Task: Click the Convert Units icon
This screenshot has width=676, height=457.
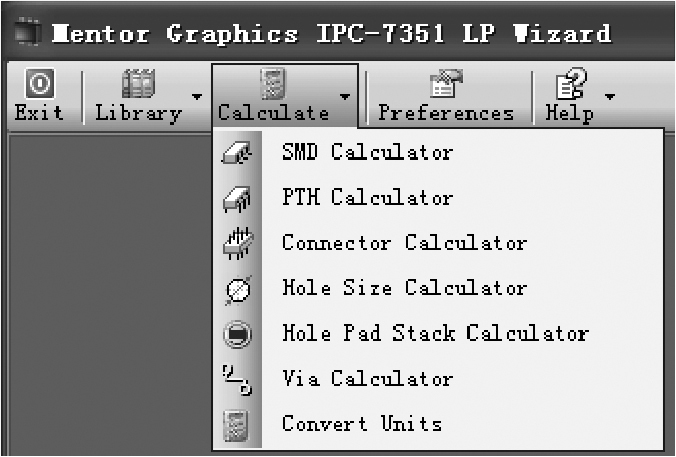Action: [237, 422]
